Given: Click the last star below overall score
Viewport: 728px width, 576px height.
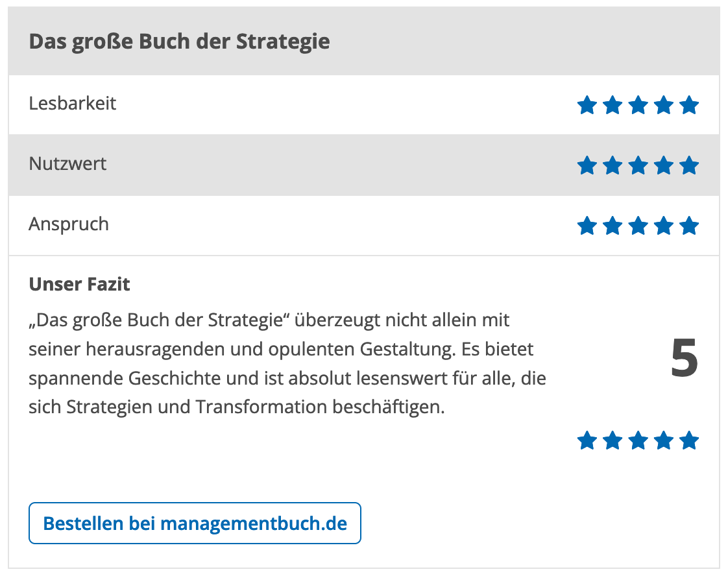Looking at the screenshot, I should click(x=689, y=441).
